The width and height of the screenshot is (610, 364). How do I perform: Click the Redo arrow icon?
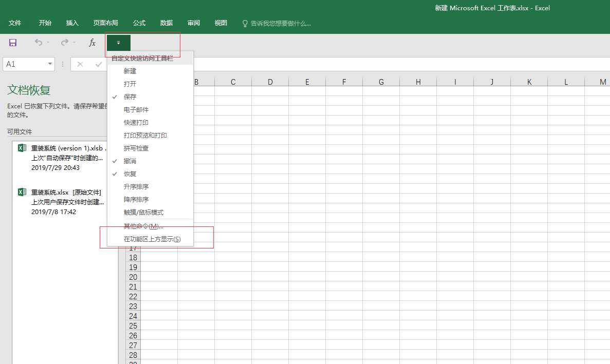point(65,42)
